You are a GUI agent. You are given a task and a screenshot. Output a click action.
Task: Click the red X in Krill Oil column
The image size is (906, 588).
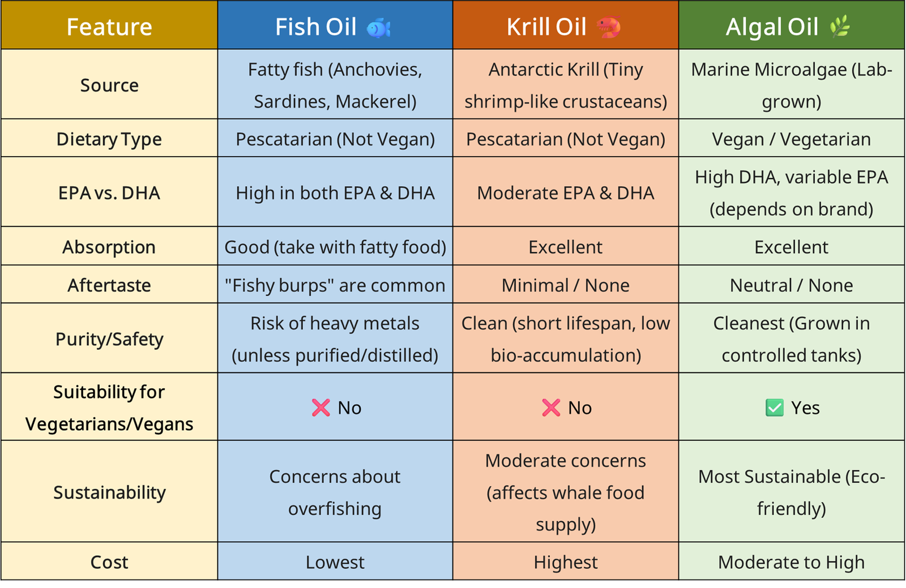pos(551,407)
